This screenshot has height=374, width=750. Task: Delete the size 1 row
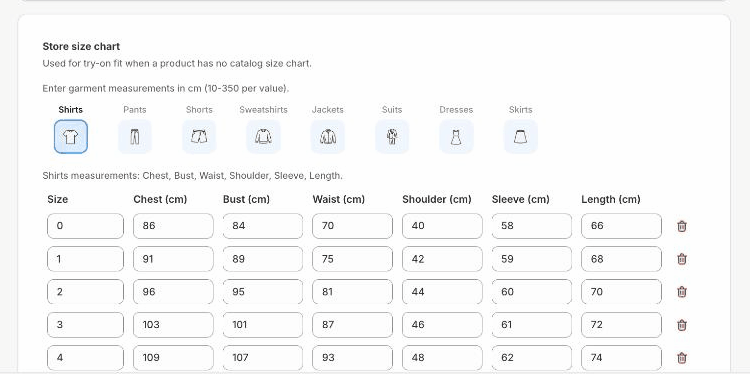pos(682,259)
